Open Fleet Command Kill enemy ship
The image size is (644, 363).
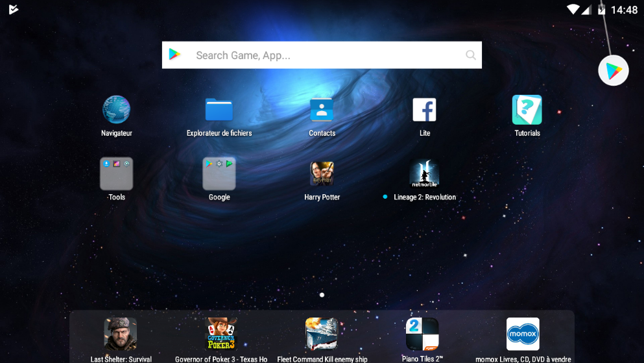pyautogui.click(x=322, y=334)
